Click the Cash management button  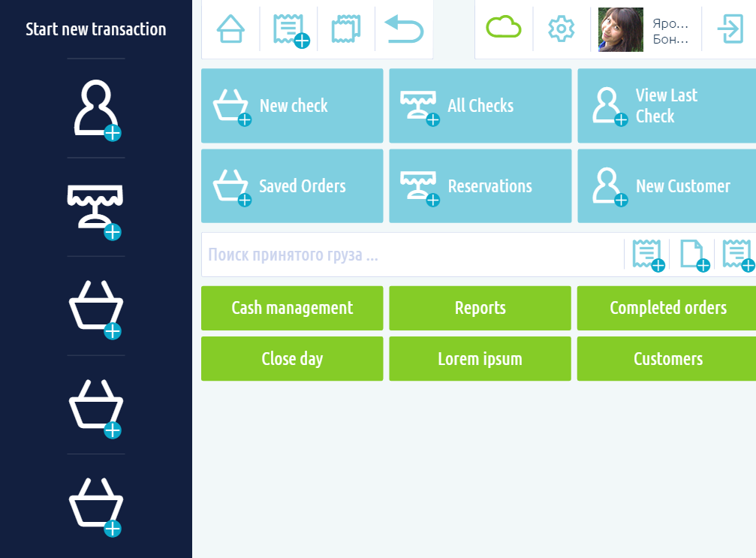point(292,308)
